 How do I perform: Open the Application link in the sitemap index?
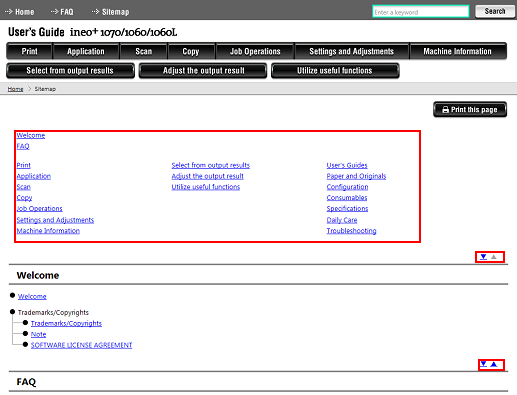pyautogui.click(x=34, y=176)
